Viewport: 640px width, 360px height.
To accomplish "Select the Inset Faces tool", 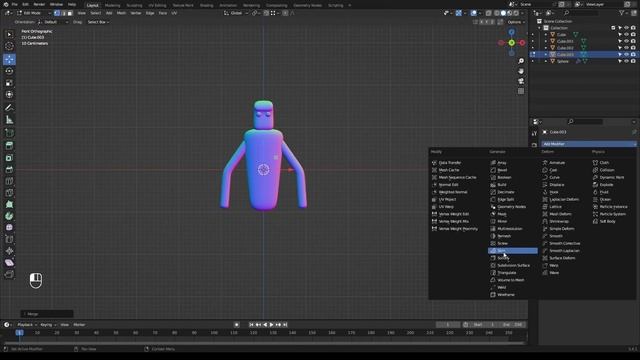I will pyautogui.click(x=9, y=158).
